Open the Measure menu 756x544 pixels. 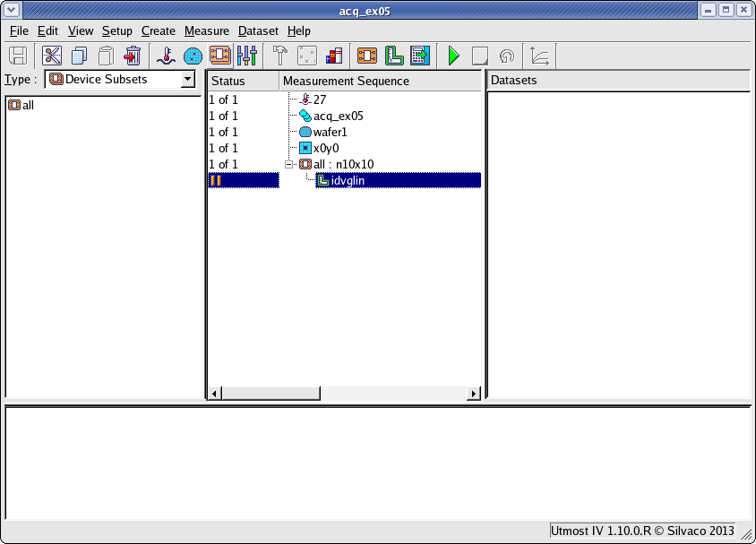tap(207, 30)
